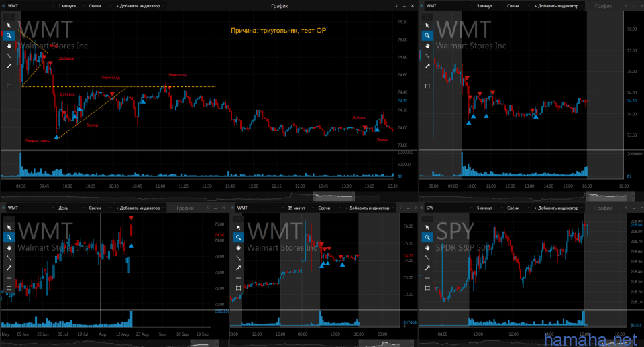This screenshot has width=644, height=347.
Task: Activate the zoom tool in WMT 5-minute chart
Action: click(x=427, y=36)
